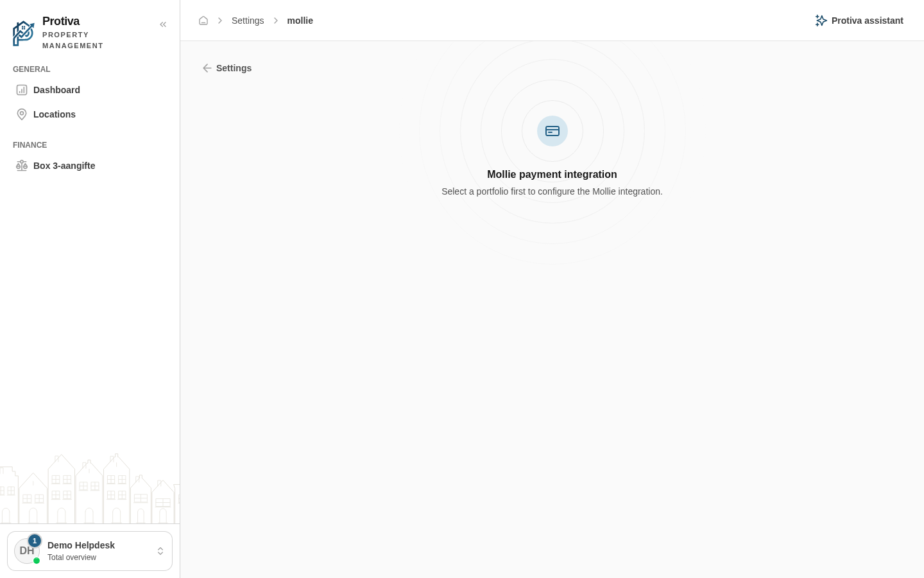924x578 pixels.
Task: Click the Protiva brand name text
Action: click(x=61, y=21)
